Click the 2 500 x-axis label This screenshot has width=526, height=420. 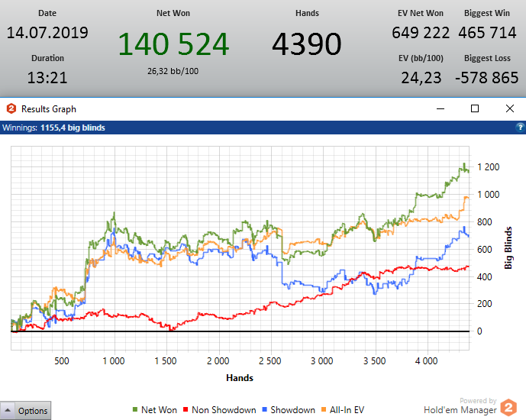pos(270,361)
